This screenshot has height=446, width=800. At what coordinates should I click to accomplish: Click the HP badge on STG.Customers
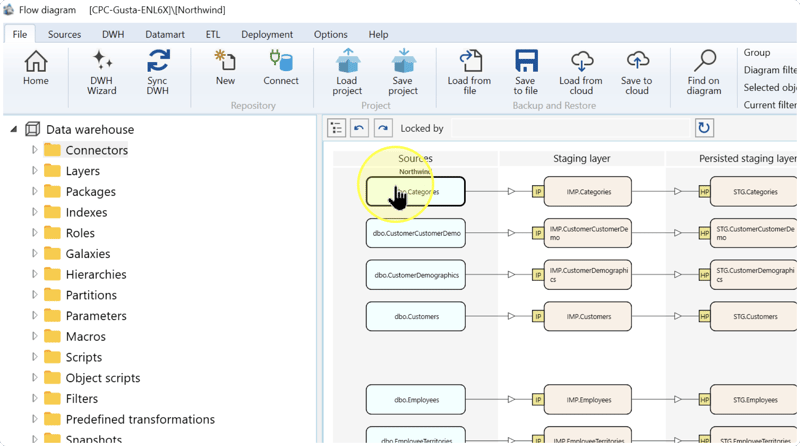tap(704, 316)
